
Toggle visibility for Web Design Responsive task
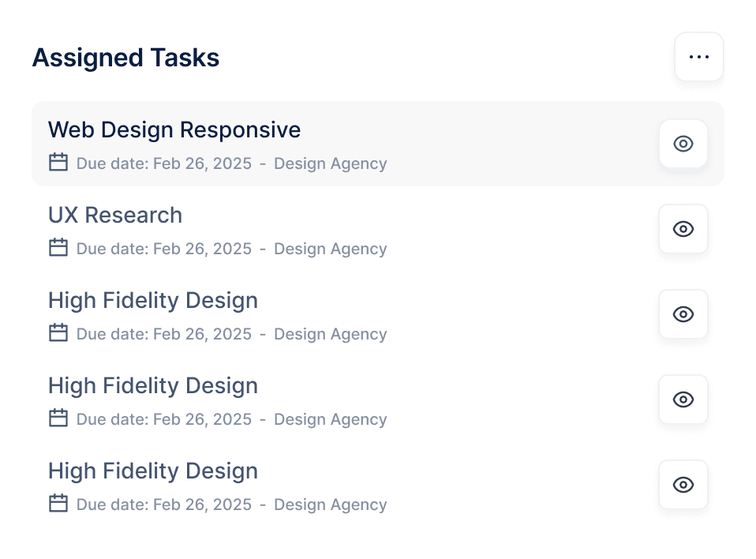pyautogui.click(x=683, y=144)
